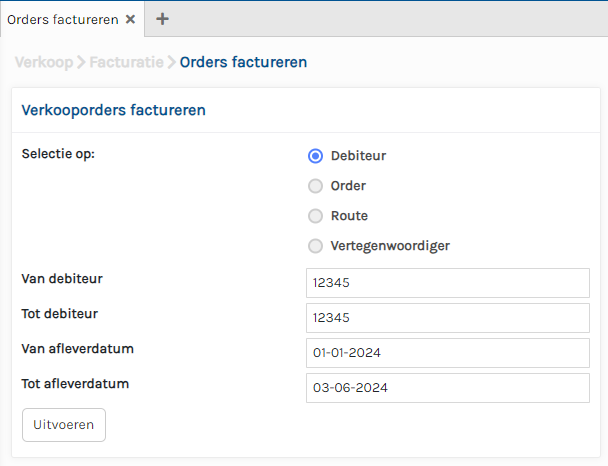608x466 pixels.
Task: Click the Van afleverdatum label text
Action: coord(77,348)
